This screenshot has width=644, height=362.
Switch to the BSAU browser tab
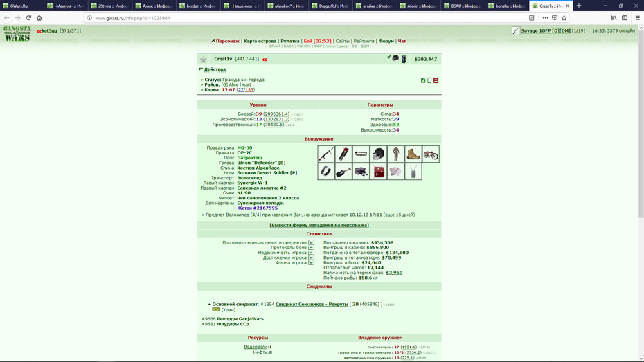point(463,6)
